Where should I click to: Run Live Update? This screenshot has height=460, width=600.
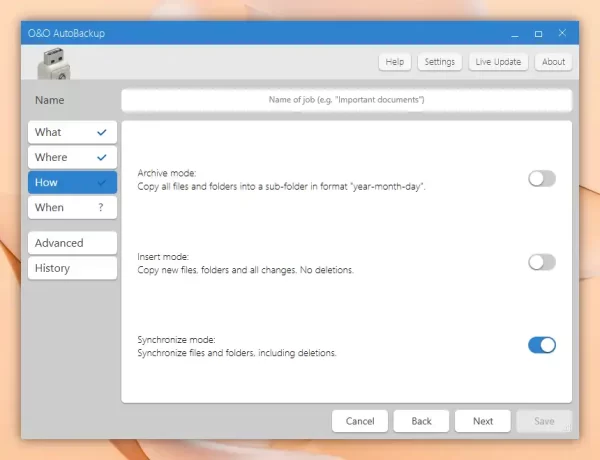pos(498,62)
